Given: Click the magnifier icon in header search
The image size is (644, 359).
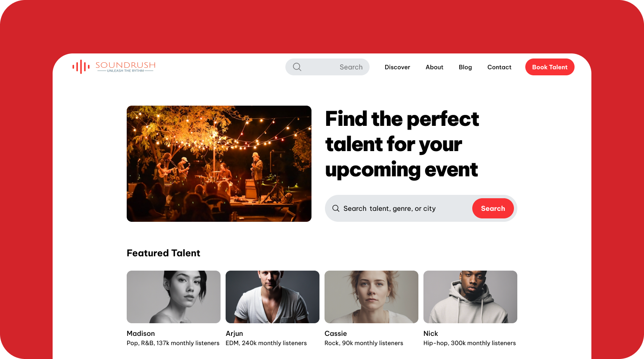Looking at the screenshot, I should click(x=297, y=67).
